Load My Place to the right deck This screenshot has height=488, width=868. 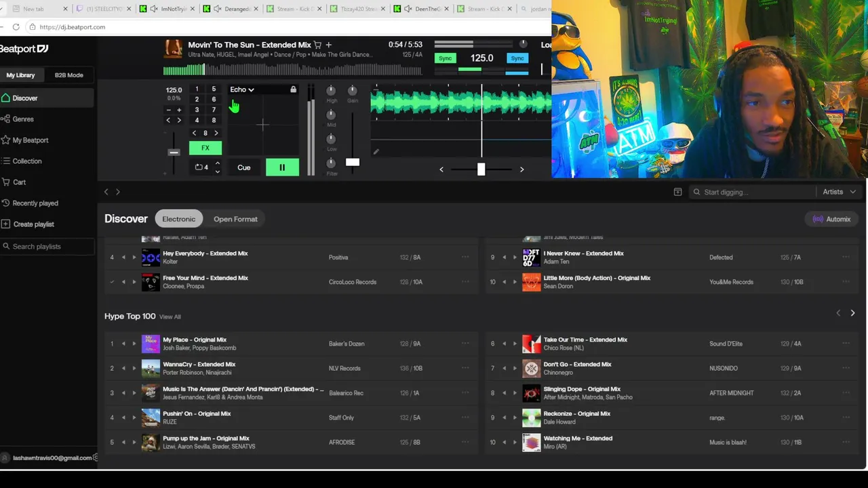134,344
